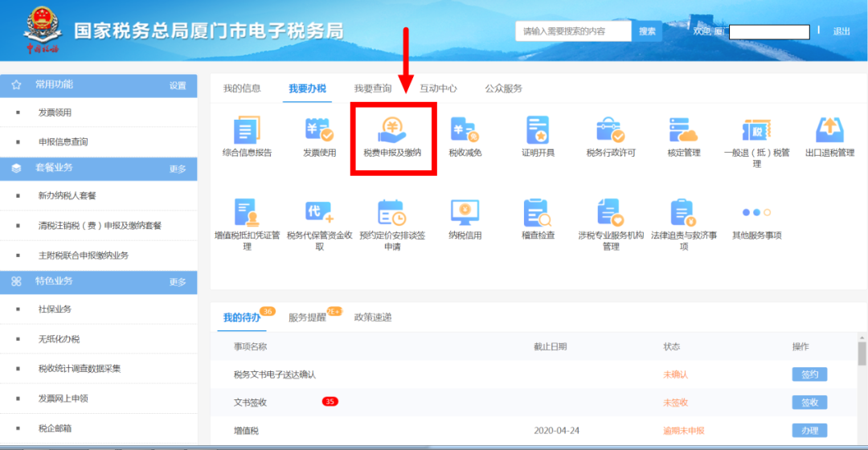Viewport: 868px width, 450px height.
Task: Click the 截止日期 column header
Action: [x=550, y=346]
